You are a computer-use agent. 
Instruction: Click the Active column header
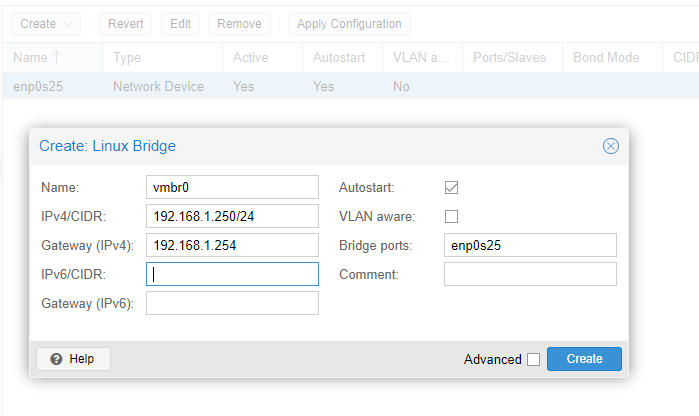262,58
